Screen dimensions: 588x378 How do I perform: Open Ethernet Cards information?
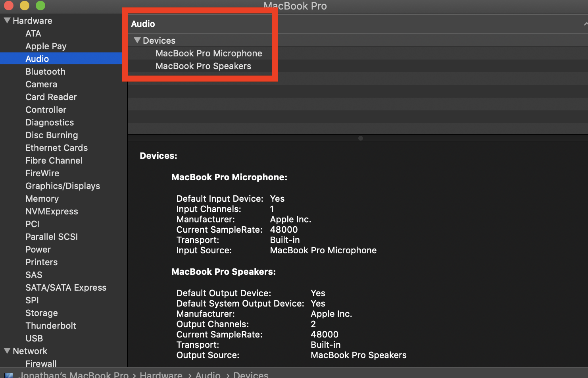click(x=57, y=148)
